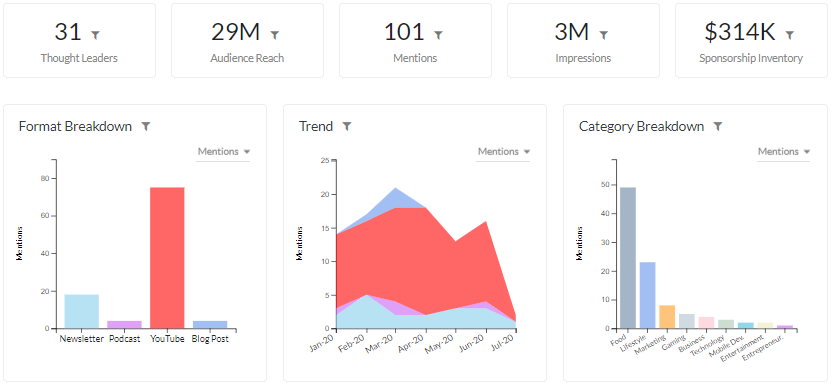Open the Mentions dropdown in Trend chart
This screenshot has width=832, height=387.
[x=503, y=152]
